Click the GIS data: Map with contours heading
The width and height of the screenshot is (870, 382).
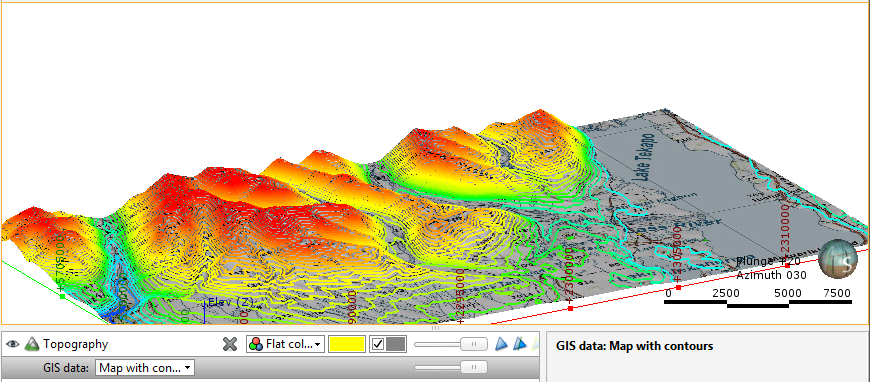click(634, 346)
